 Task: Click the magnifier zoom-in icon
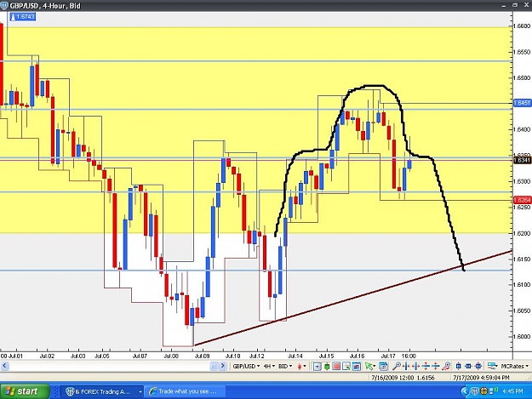397,366
